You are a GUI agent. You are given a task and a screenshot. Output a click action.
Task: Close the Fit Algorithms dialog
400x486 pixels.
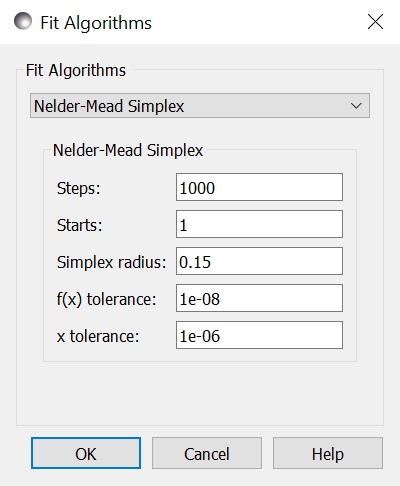[x=375, y=22]
